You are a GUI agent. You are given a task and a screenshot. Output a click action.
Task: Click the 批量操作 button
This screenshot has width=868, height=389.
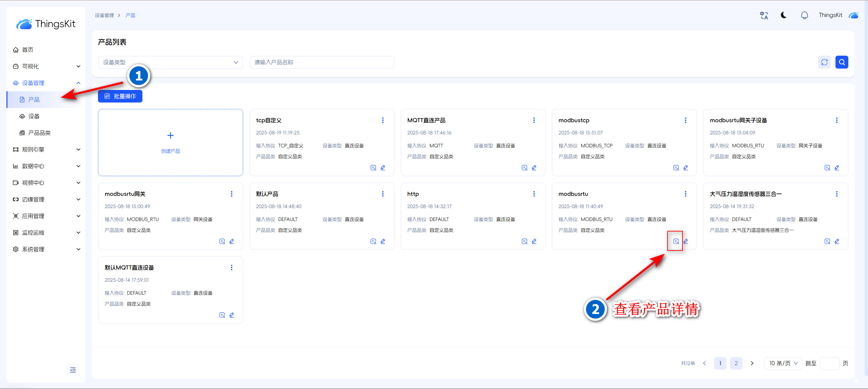pos(120,96)
